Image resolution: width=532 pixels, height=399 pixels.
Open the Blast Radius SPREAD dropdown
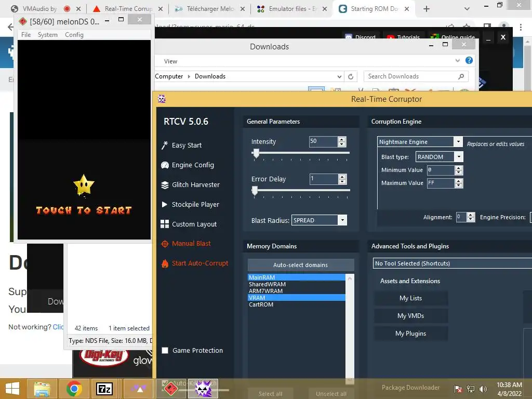click(x=342, y=220)
